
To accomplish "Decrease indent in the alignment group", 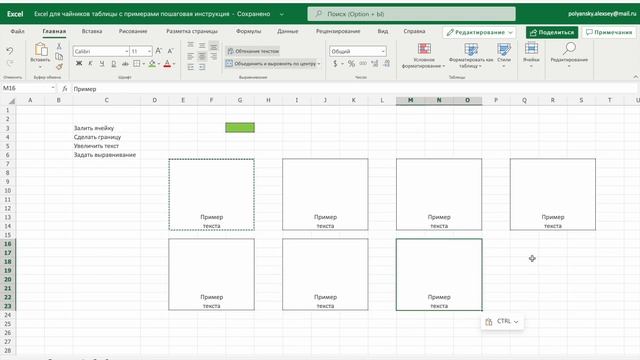I will coord(191,67).
